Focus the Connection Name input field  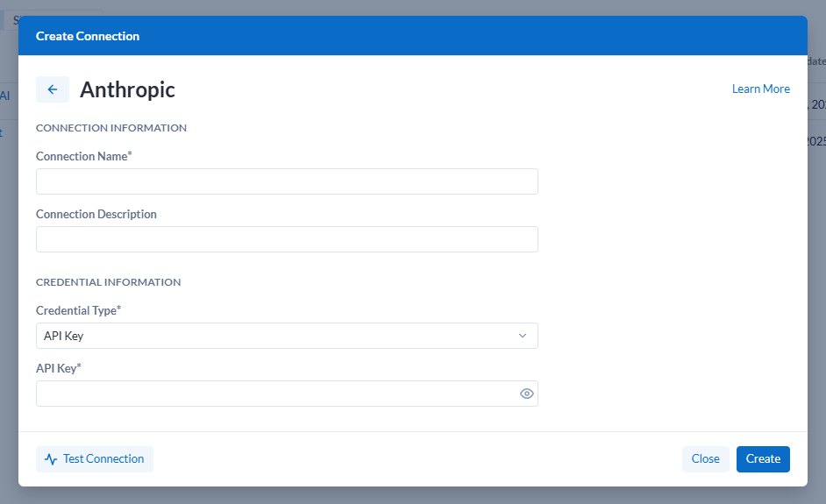click(x=287, y=181)
